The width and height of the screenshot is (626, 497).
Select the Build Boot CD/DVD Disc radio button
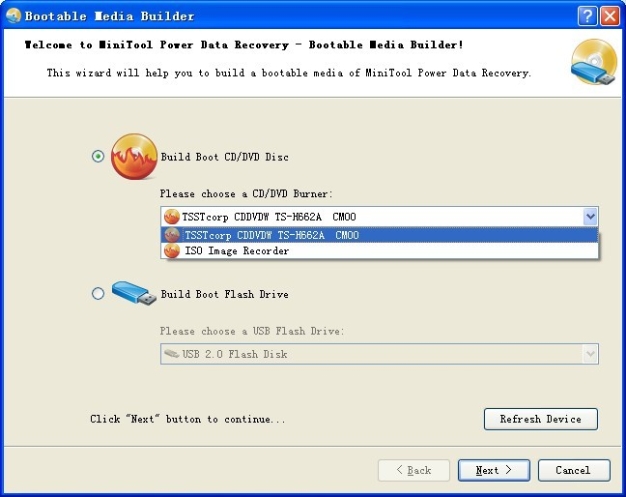click(98, 156)
